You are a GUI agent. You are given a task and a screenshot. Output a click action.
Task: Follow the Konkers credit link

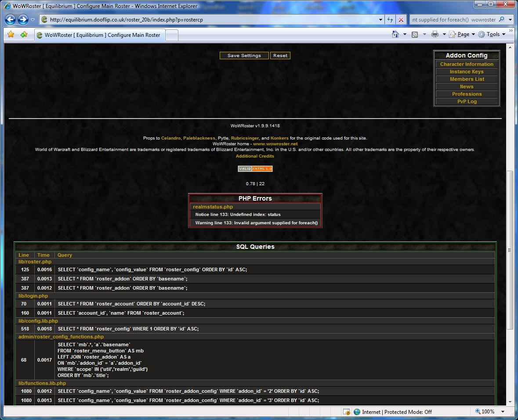(279, 138)
